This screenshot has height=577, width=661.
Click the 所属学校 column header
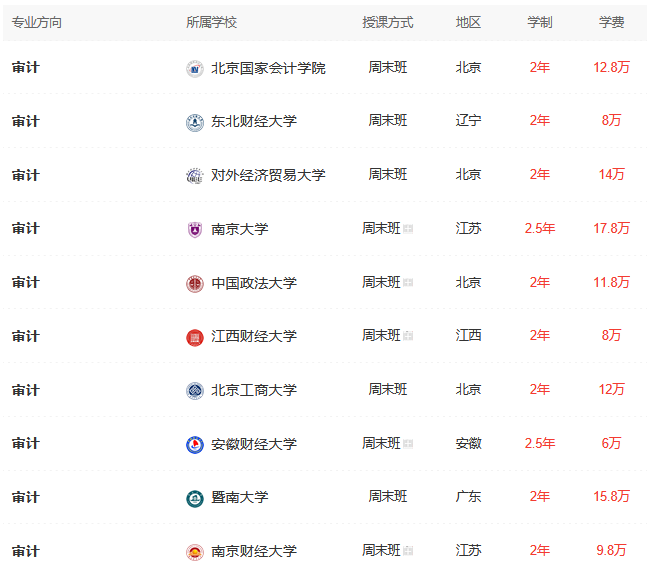[212, 22]
